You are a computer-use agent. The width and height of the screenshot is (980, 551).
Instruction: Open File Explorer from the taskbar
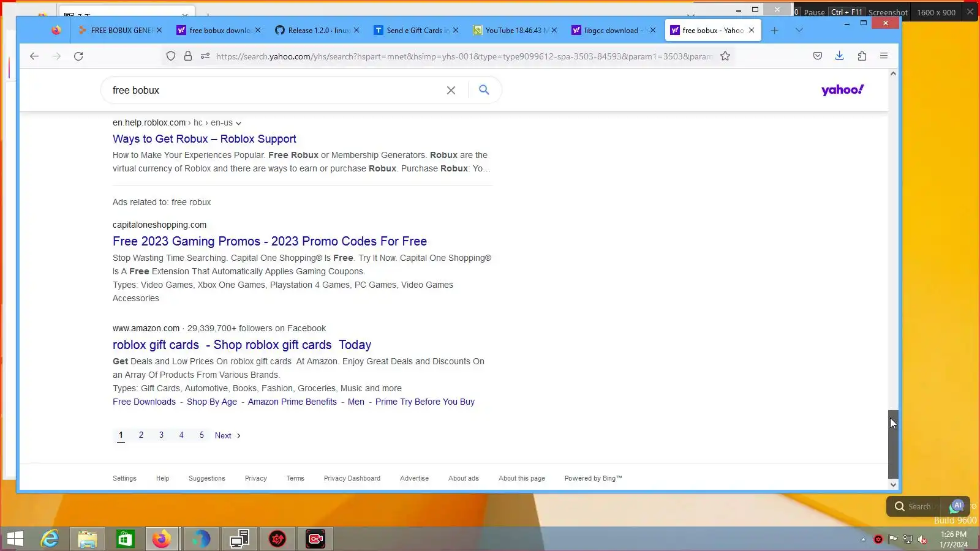(88, 539)
